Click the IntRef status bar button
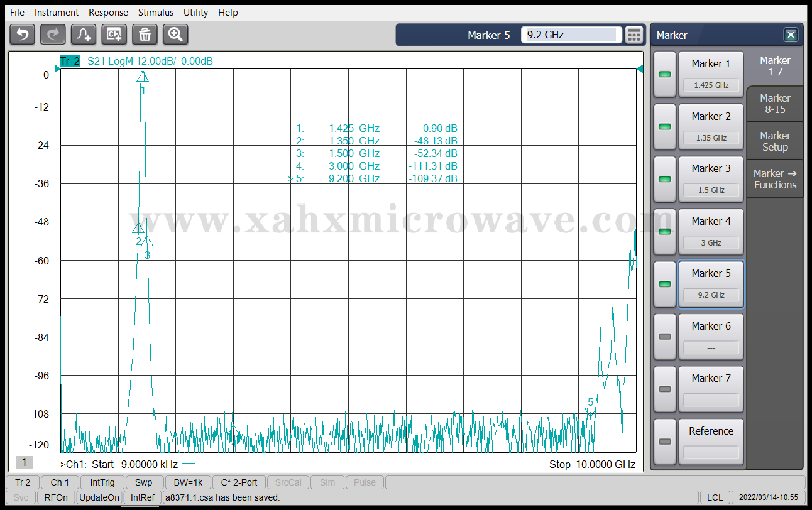The width and height of the screenshot is (812, 510). [x=143, y=497]
